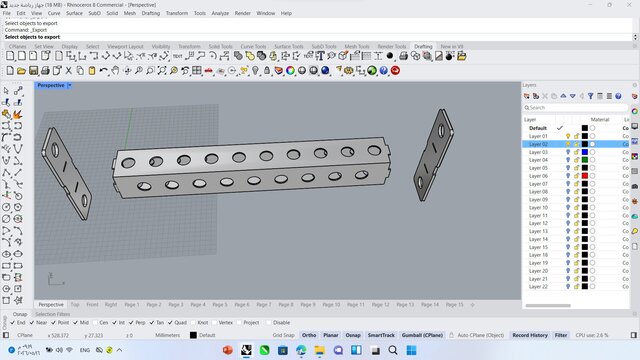This screenshot has height=360, width=640.
Task: Click the New file icon in the standard toolbar
Action: pyautogui.click(x=10, y=71)
